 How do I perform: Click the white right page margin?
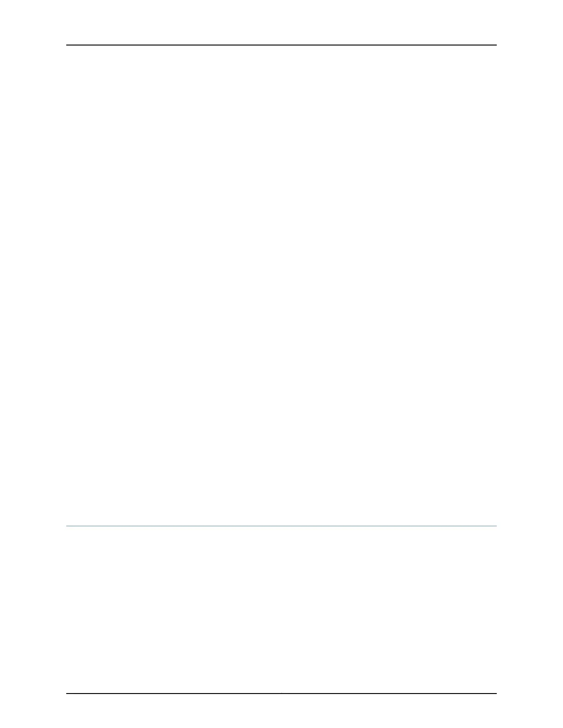(x=530, y=364)
